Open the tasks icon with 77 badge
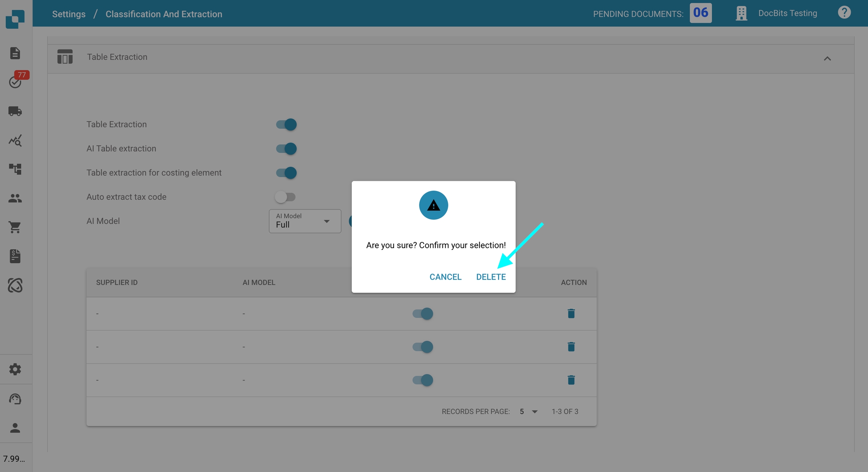Image resolution: width=868 pixels, height=472 pixels. coord(15,82)
